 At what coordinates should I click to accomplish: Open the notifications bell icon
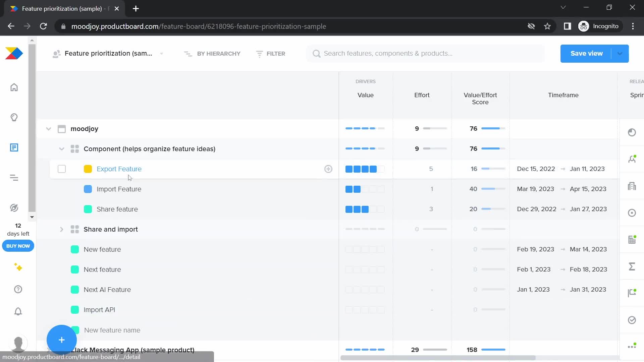tap(18, 311)
